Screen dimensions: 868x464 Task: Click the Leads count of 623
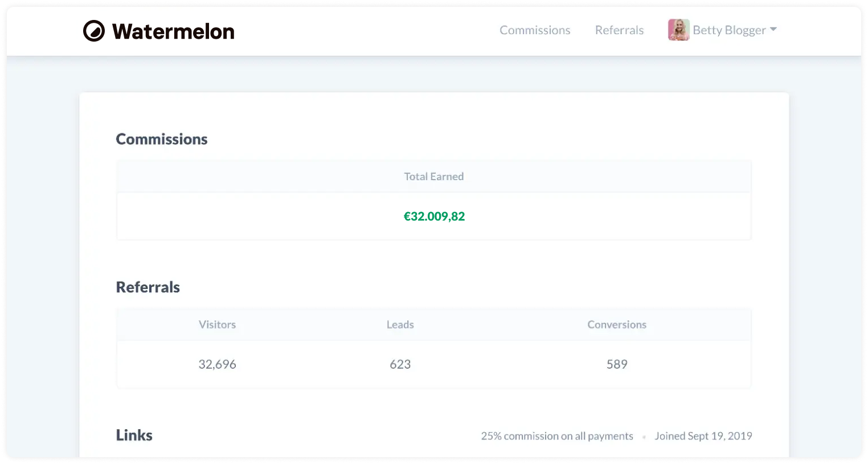pyautogui.click(x=400, y=364)
